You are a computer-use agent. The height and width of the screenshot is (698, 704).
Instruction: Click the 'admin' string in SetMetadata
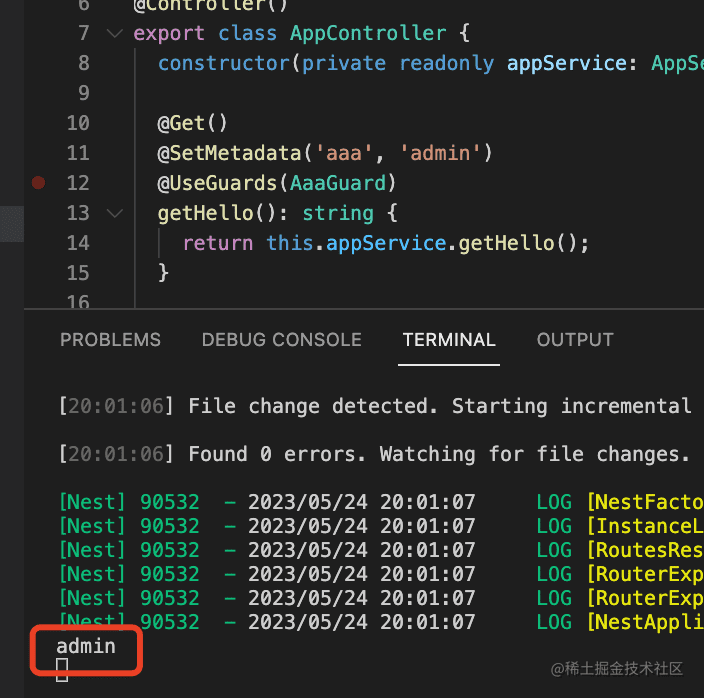point(440,153)
